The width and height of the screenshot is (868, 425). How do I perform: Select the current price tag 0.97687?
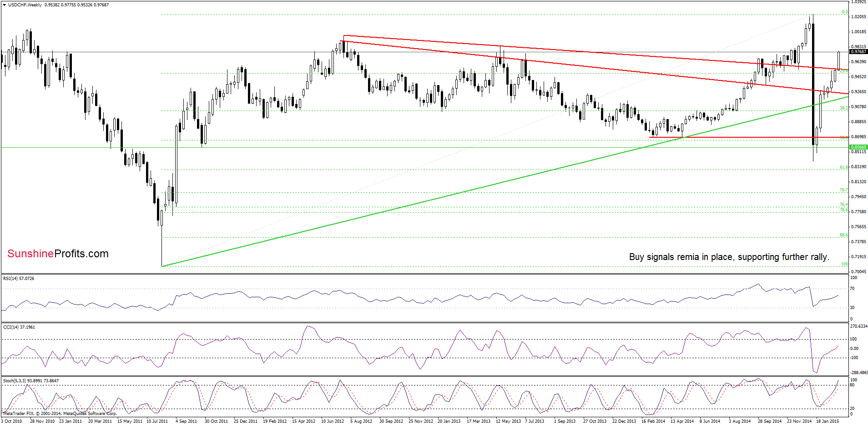858,52
